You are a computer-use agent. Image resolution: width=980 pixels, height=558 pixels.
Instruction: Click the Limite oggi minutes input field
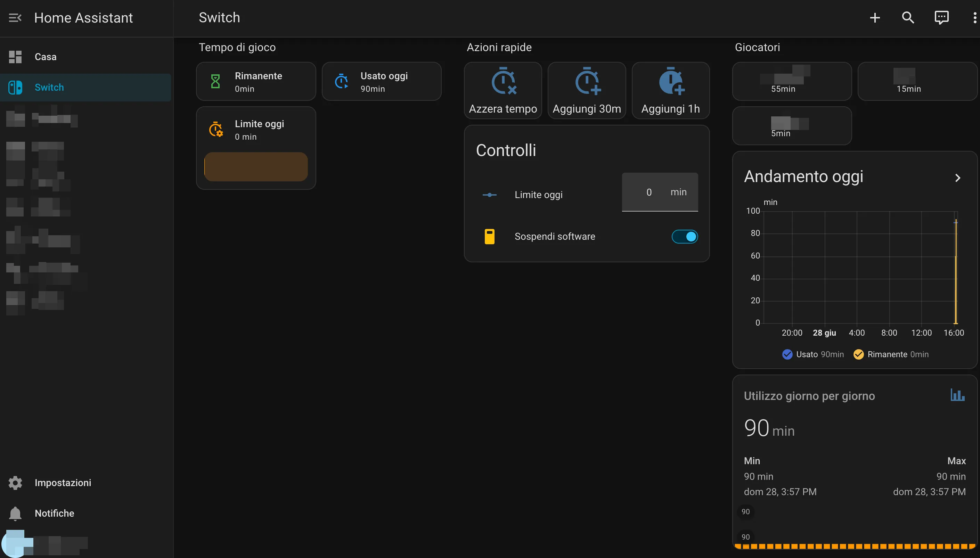coord(660,192)
